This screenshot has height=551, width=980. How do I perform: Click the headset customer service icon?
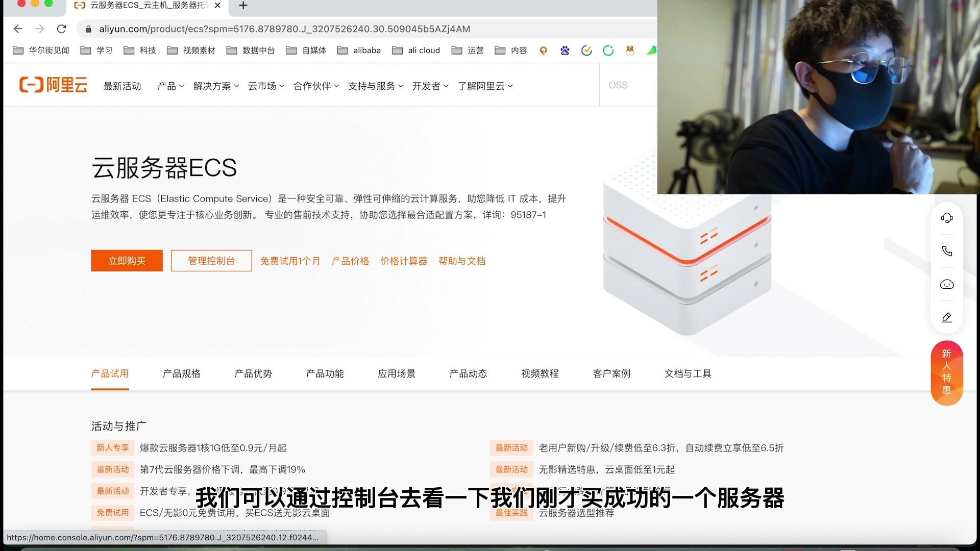click(947, 218)
